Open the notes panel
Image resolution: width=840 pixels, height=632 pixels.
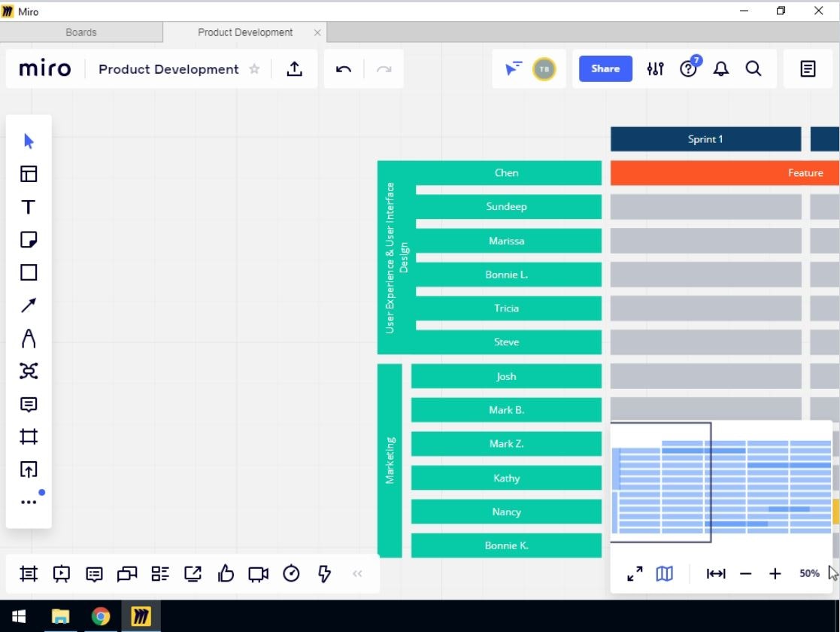[x=808, y=68]
